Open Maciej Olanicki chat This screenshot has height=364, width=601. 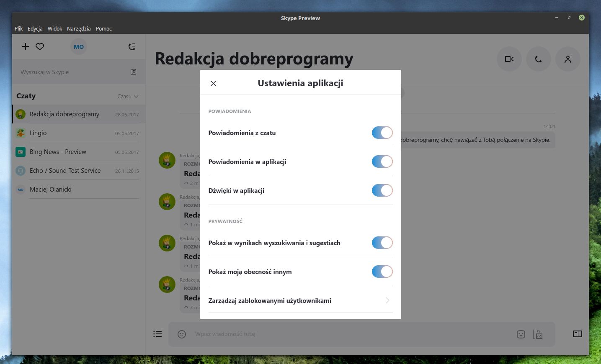coord(79,189)
